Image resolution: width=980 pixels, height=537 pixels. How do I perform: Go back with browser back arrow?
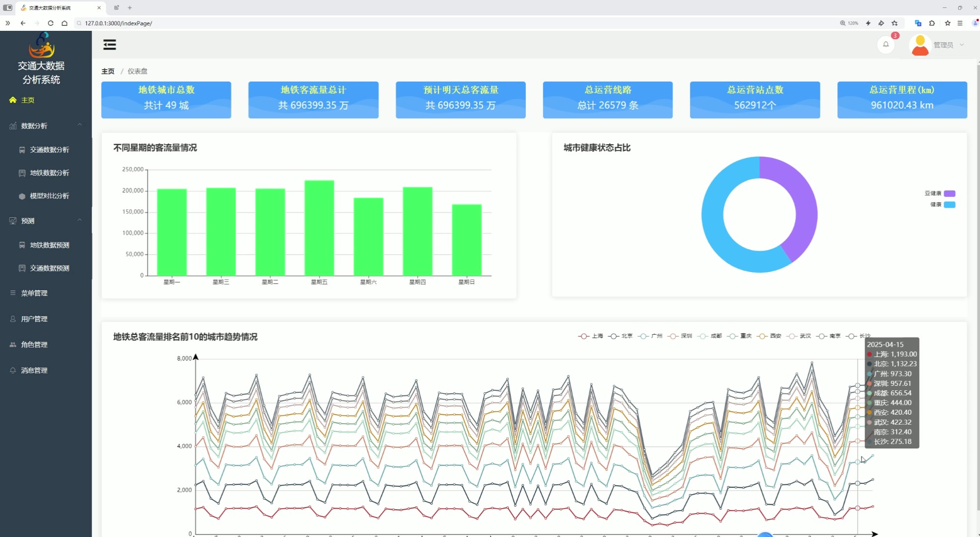coord(23,23)
